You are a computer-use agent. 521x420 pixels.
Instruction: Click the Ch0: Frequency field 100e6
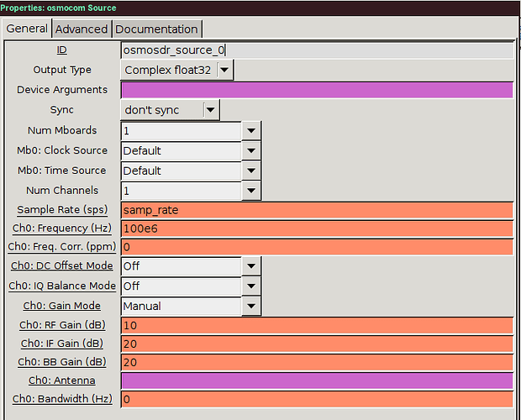[x=318, y=228]
